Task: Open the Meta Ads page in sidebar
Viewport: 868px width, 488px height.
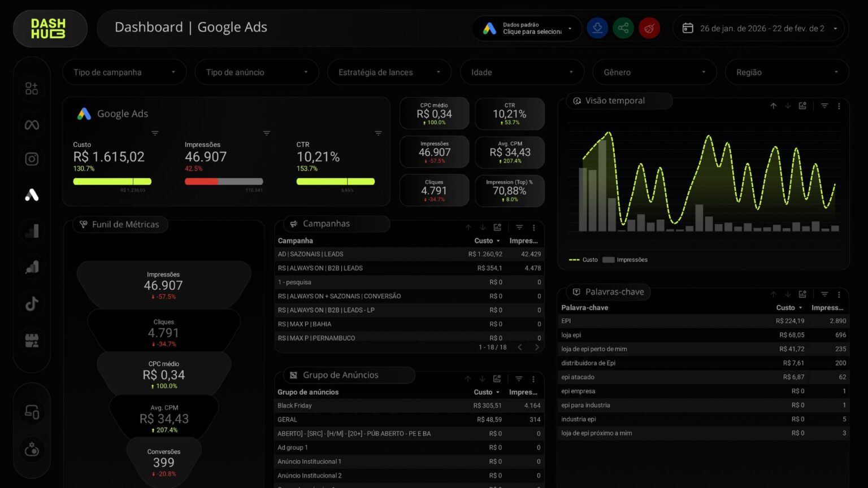Action: 32,125
